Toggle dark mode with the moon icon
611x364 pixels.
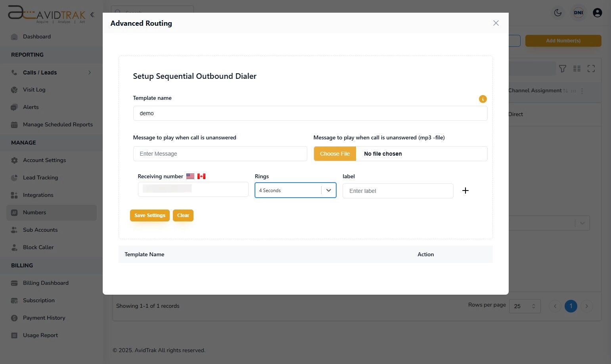tap(557, 13)
